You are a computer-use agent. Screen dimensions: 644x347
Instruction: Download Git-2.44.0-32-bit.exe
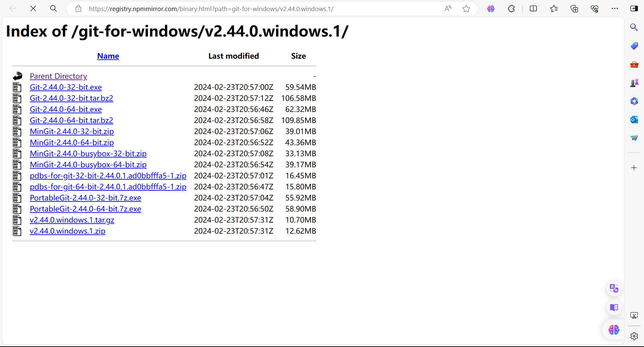[66, 87]
